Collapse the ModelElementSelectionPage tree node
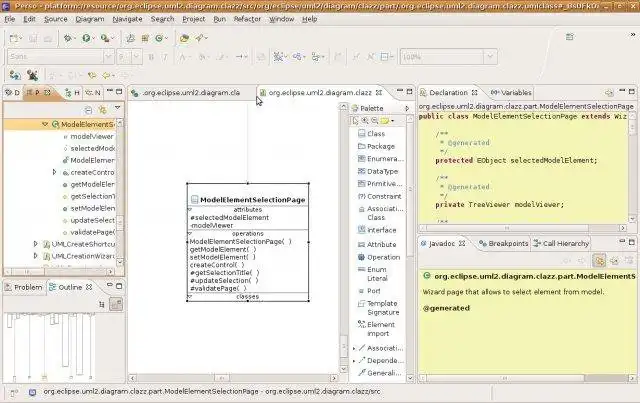This screenshot has height=403, width=640. [x=45, y=124]
